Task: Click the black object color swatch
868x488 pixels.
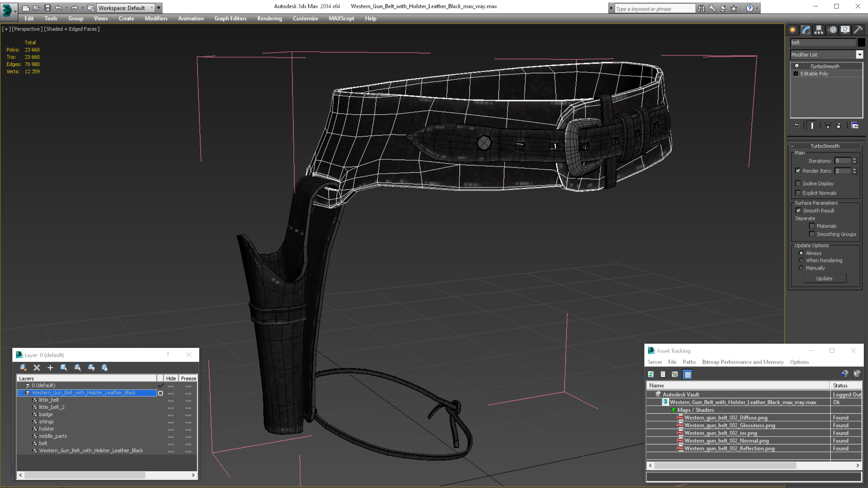Action: (861, 42)
